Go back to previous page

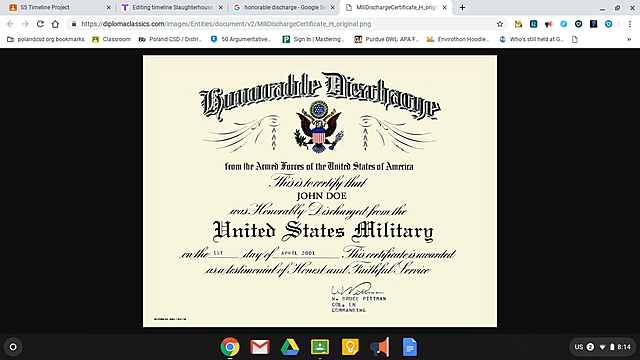coord(11,24)
